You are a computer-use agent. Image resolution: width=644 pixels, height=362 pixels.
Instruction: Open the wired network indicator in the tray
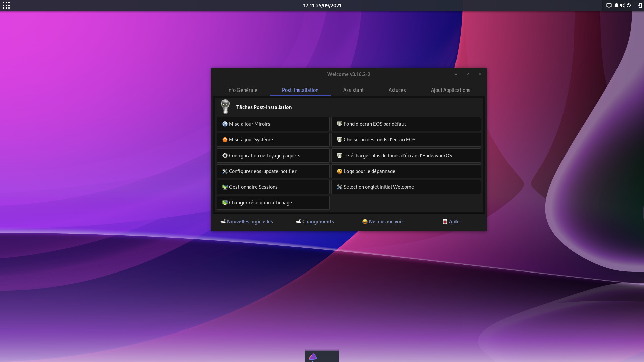(x=609, y=5)
